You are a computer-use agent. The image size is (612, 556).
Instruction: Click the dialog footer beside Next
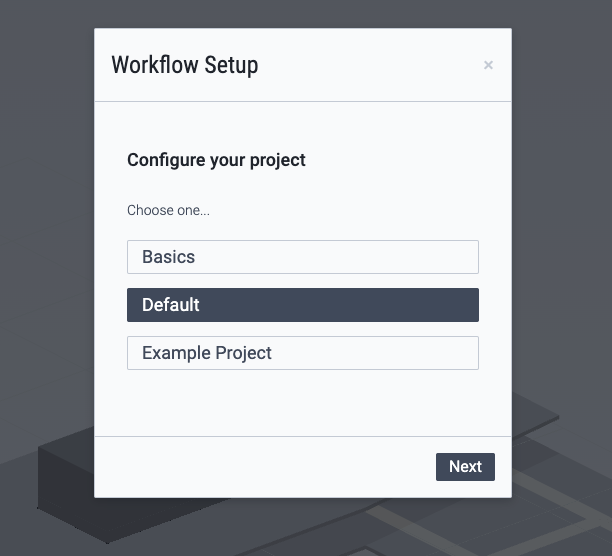point(265,467)
